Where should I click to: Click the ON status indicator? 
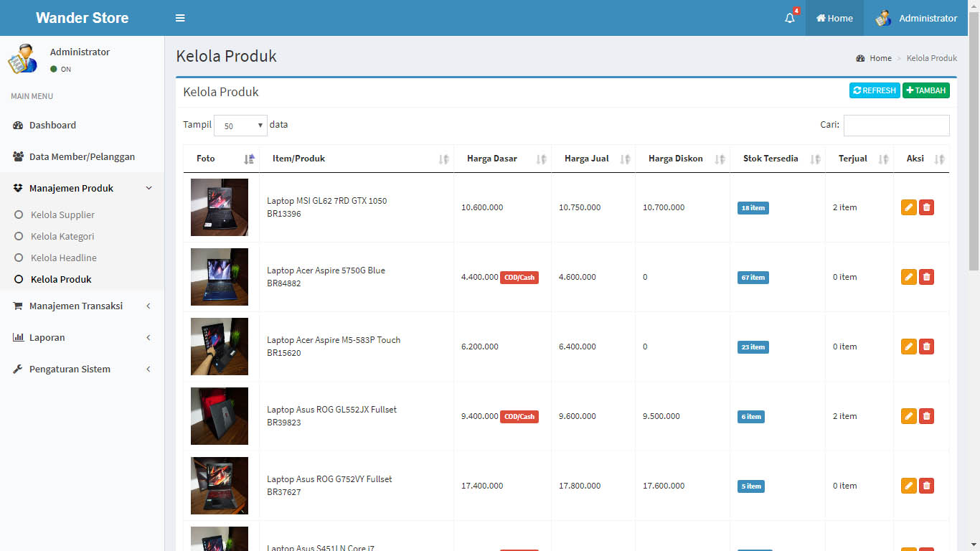pos(61,70)
